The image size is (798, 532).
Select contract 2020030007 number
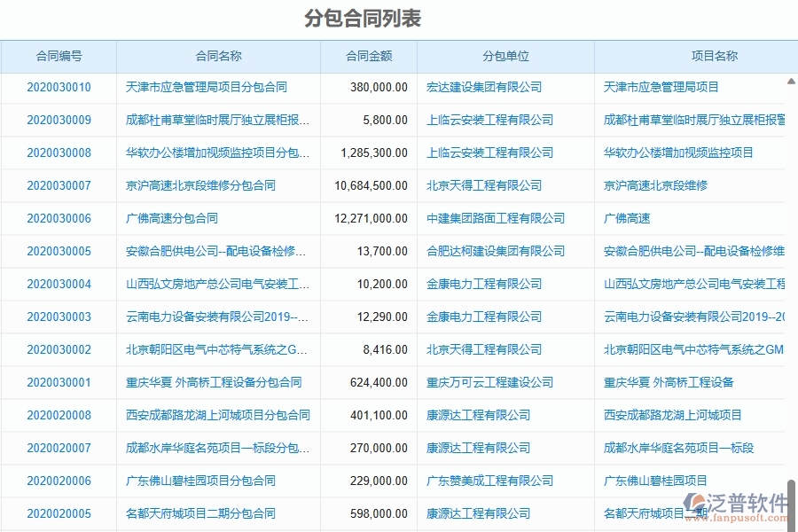click(x=58, y=185)
